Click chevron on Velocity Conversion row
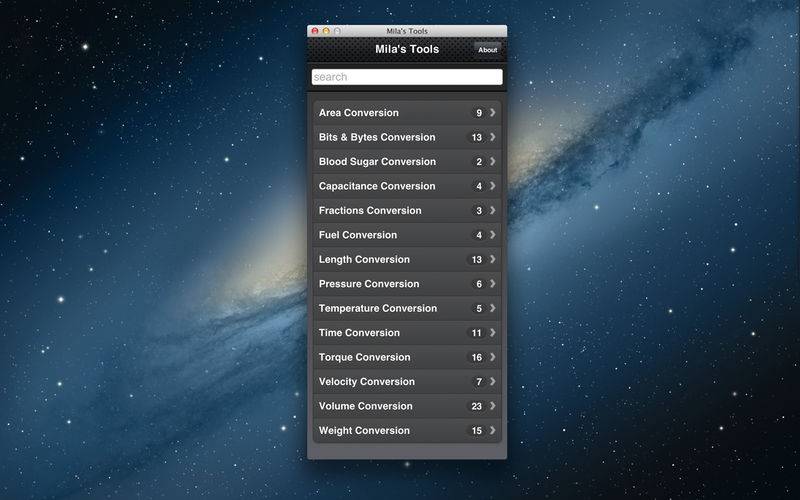The width and height of the screenshot is (800, 500). tap(493, 382)
